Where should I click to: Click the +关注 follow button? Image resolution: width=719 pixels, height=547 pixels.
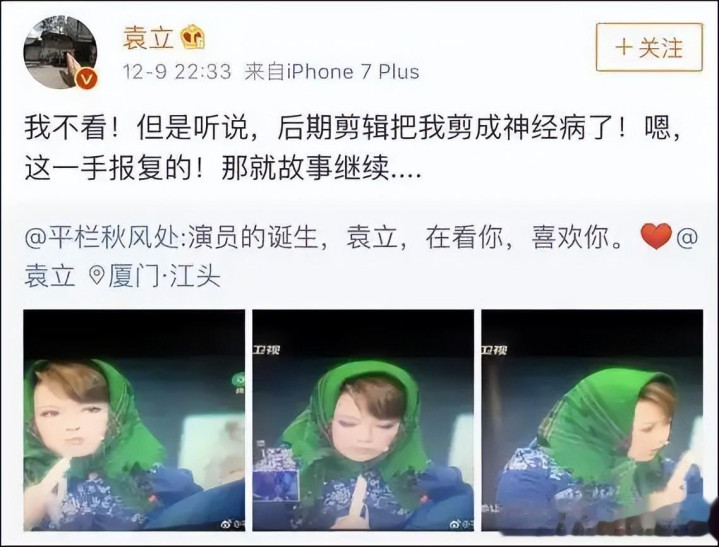pos(649,47)
